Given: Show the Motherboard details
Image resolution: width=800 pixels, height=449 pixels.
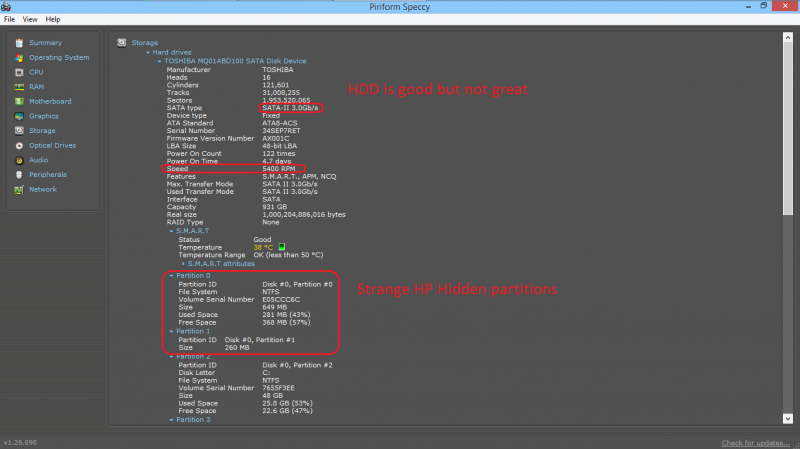Looking at the screenshot, I should 50,102.
